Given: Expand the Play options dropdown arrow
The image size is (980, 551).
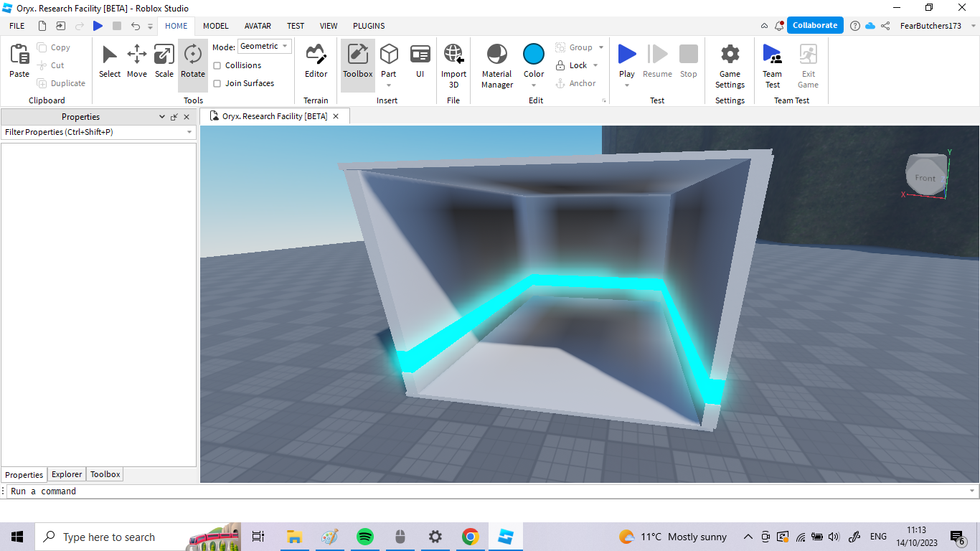Looking at the screenshot, I should (627, 85).
